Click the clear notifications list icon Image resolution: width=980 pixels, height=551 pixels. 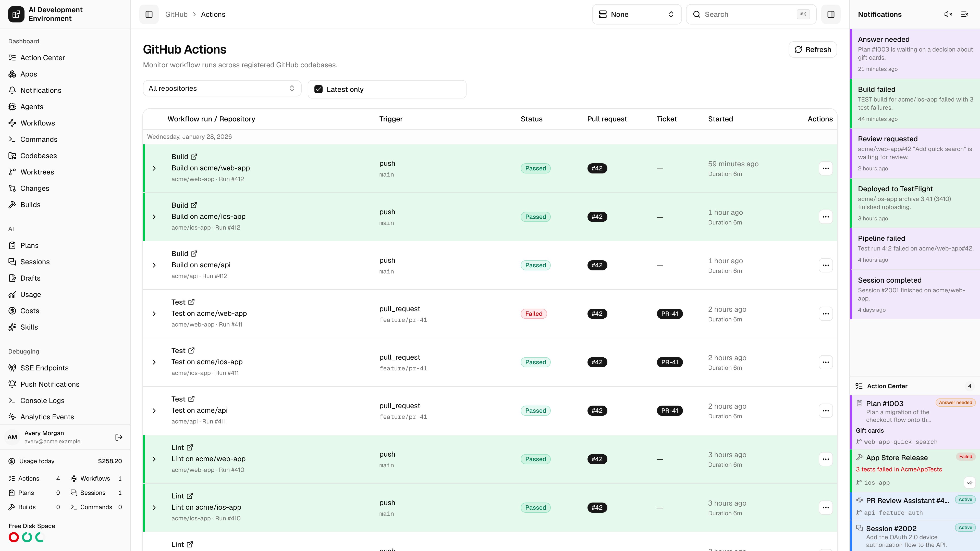click(964, 15)
